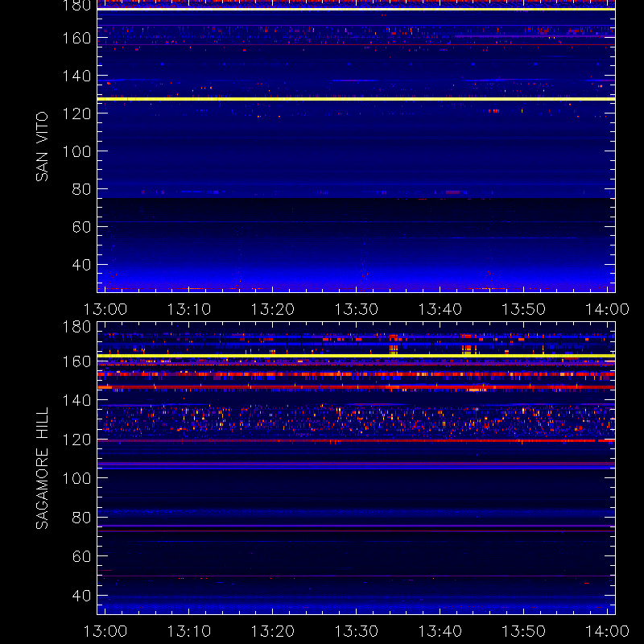The image size is (644, 644).
Task: Click the yellow band above 160 in Sagamore Hill
Action: click(x=356, y=356)
